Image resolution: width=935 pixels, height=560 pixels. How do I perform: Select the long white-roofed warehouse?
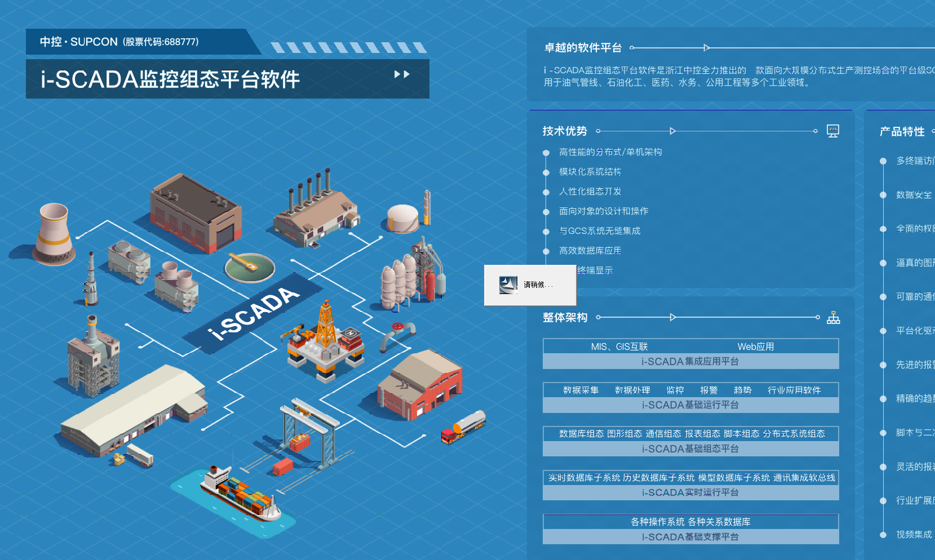tap(134, 410)
